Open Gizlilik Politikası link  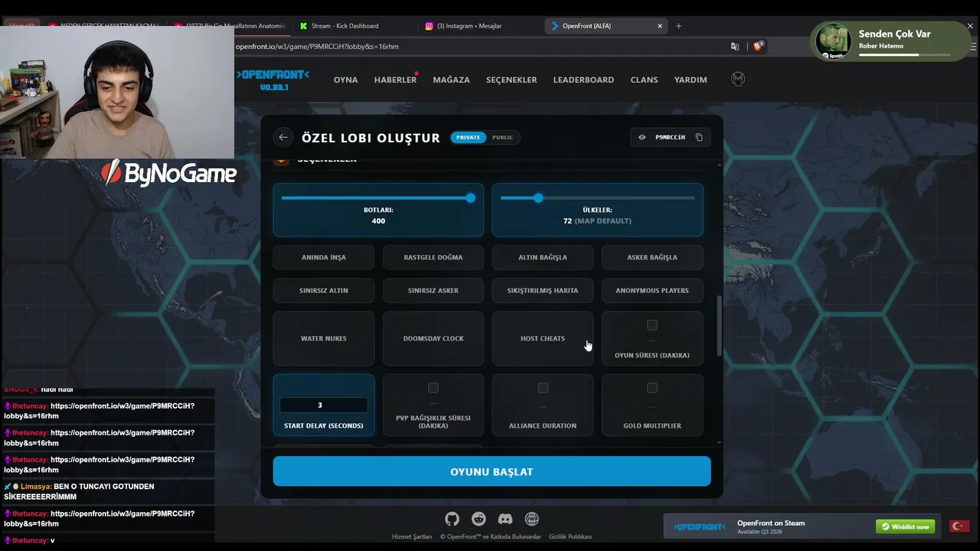coord(570,536)
